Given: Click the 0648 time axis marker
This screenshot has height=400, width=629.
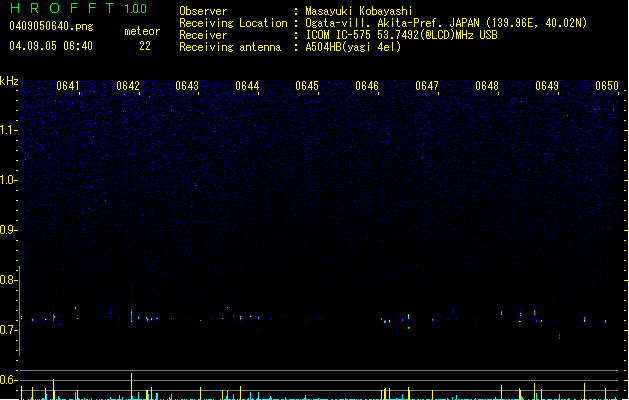Looking at the screenshot, I should pyautogui.click(x=487, y=86).
